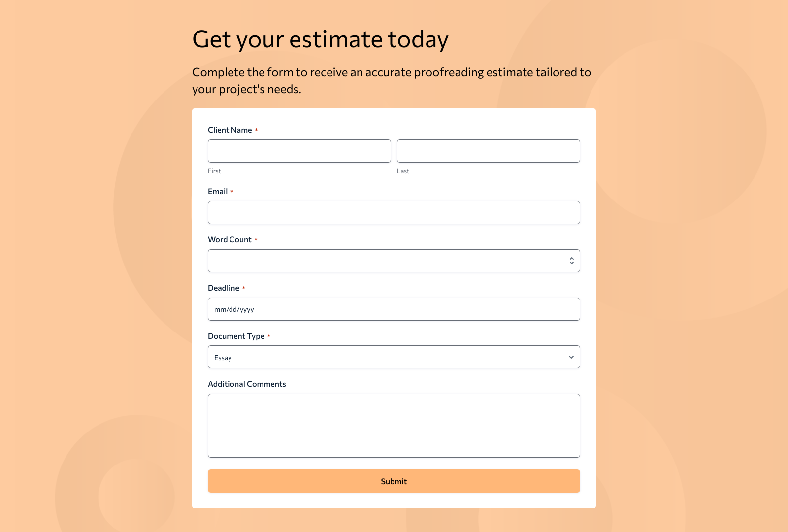Click the 'Last' helper text
This screenshot has height=532, width=788.
coord(403,171)
